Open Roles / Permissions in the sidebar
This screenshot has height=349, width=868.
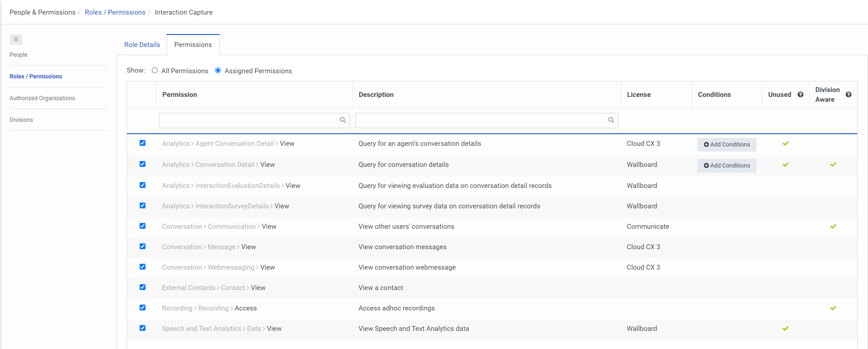tap(36, 76)
